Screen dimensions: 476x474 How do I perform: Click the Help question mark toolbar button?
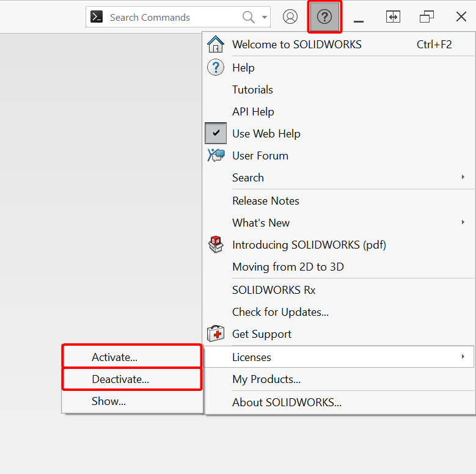tap(324, 16)
